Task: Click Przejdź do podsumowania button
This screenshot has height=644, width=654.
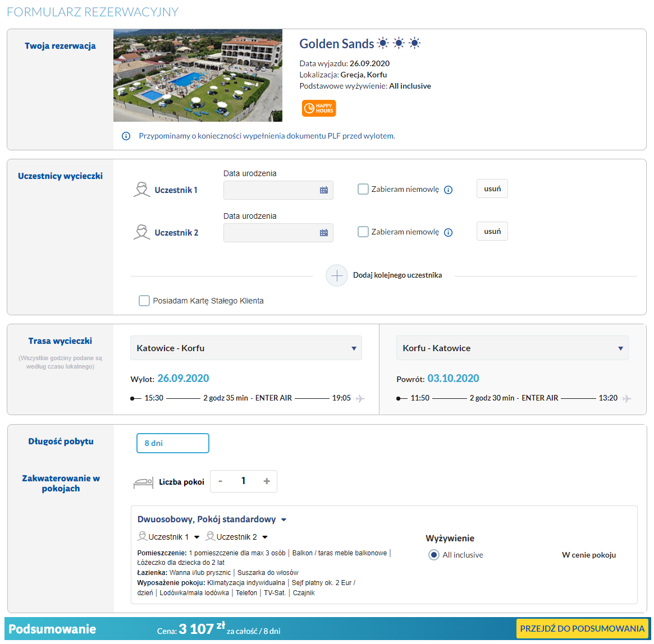Action: tap(582, 629)
